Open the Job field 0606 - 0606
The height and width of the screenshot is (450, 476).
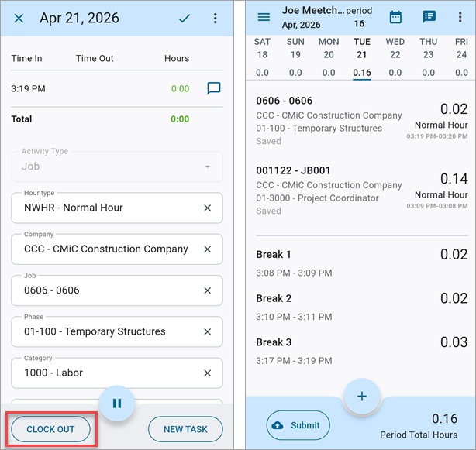117,290
